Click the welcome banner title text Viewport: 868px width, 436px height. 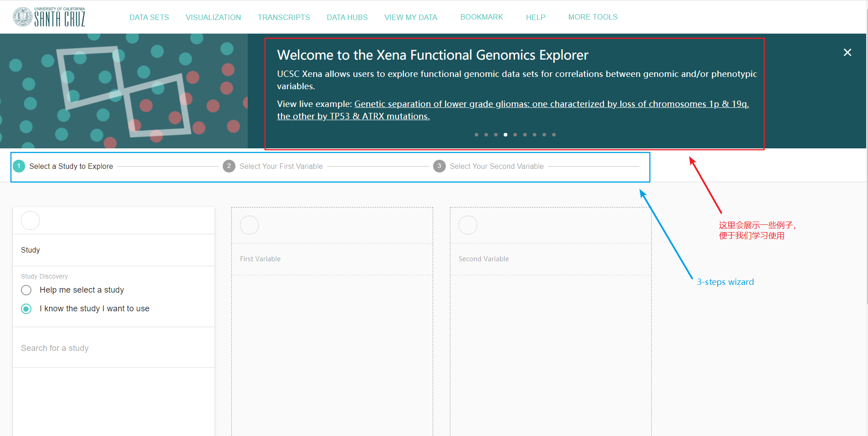pos(433,55)
